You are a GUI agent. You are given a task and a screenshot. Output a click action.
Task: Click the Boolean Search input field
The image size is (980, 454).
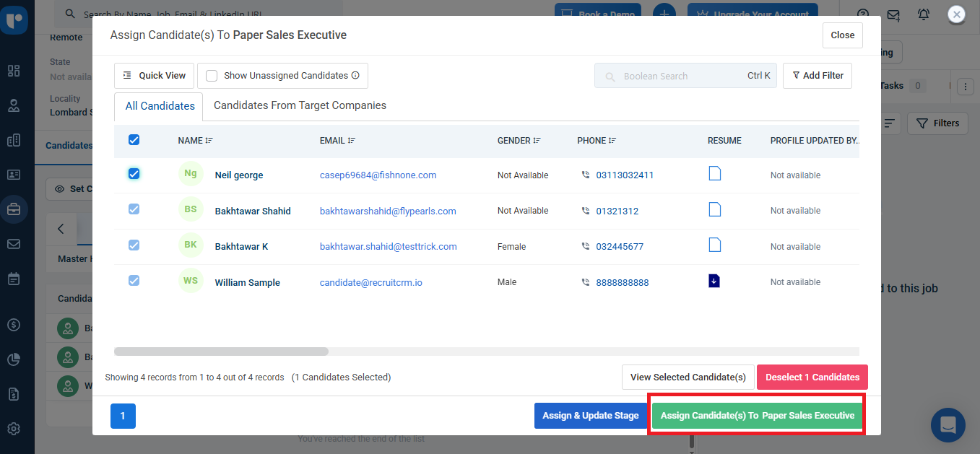click(685, 76)
